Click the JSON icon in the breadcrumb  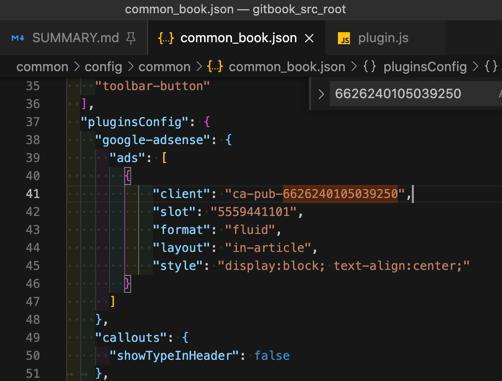215,67
